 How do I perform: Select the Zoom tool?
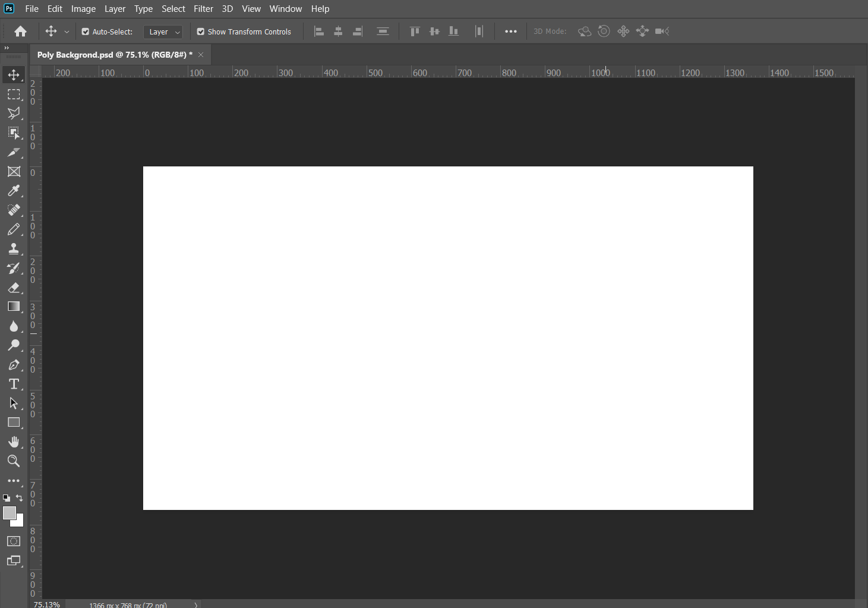(x=14, y=461)
